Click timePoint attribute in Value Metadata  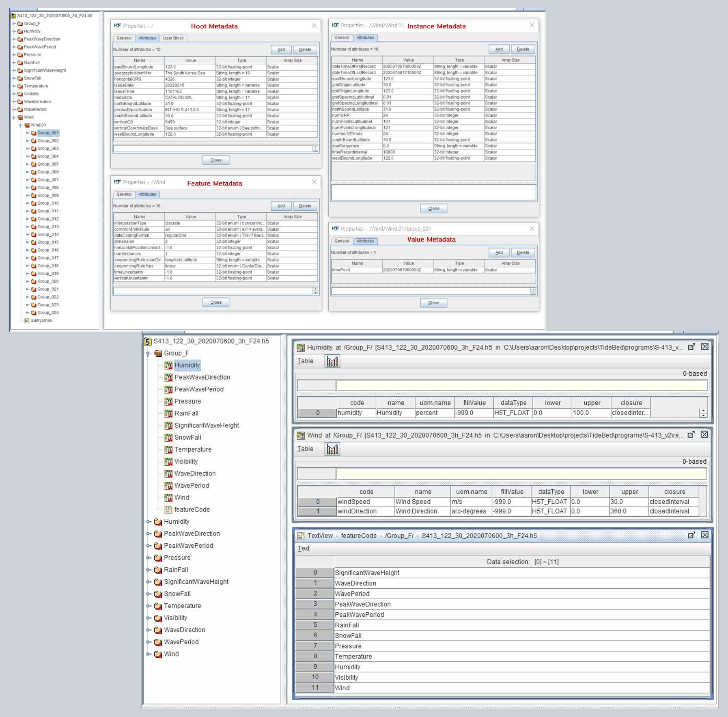click(x=433, y=270)
